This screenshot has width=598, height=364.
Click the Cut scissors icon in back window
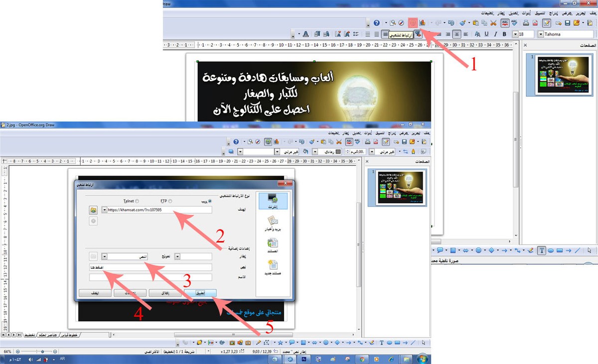click(493, 23)
